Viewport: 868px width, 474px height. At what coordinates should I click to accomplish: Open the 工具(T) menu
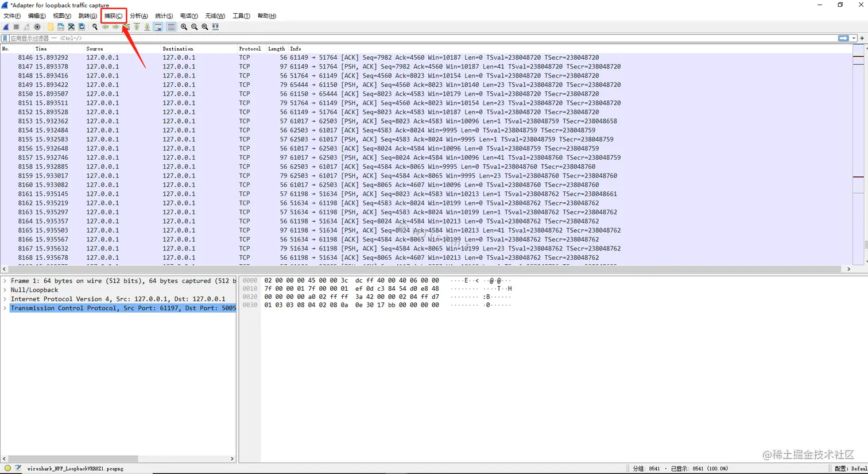[241, 16]
